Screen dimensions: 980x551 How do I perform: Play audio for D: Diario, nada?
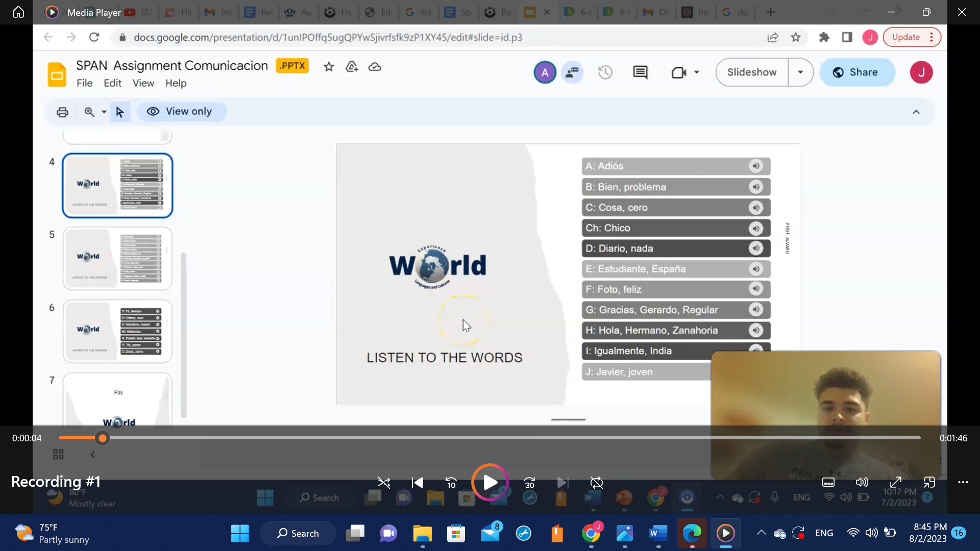pos(756,248)
